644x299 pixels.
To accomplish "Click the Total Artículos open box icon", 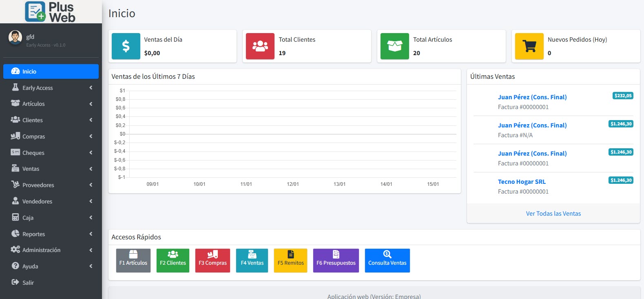I will [394, 46].
